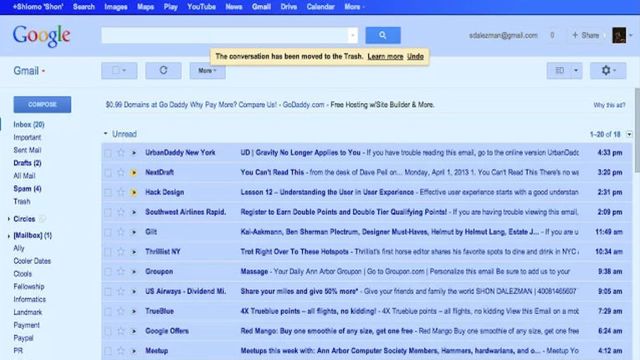The height and width of the screenshot is (360, 640).
Task: Click the vertical scrollbar
Action: [x=637, y=130]
